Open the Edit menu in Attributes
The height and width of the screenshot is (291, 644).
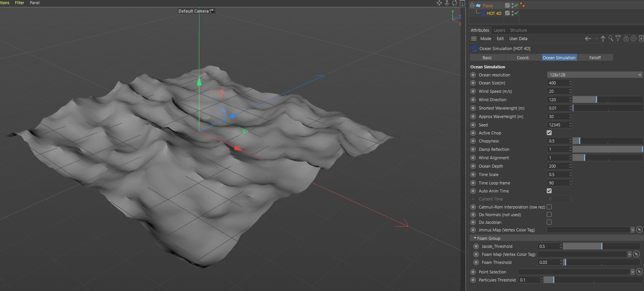(x=500, y=39)
